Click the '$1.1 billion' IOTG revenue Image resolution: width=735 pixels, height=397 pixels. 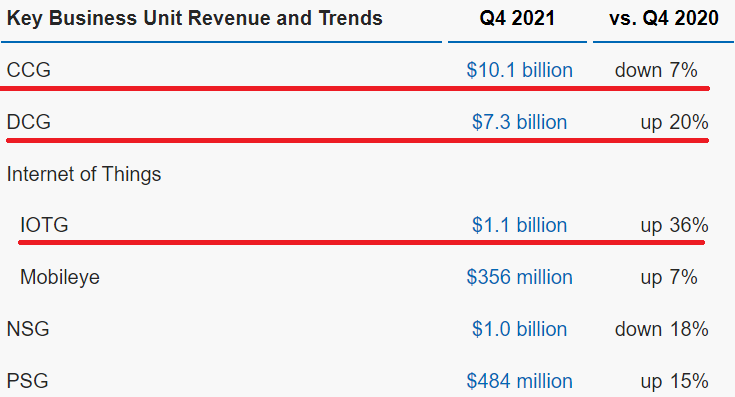[x=519, y=225]
